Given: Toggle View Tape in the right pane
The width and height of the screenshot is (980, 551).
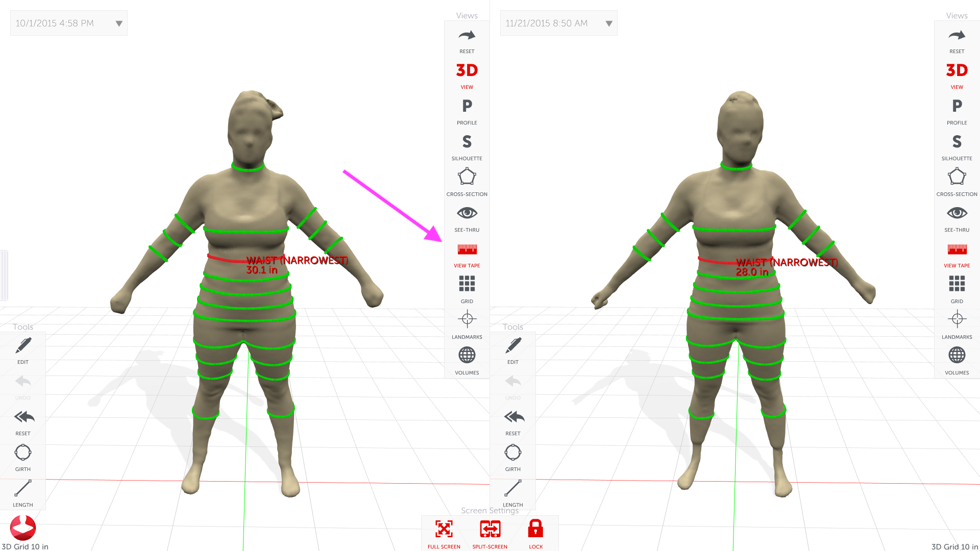Looking at the screenshot, I should coord(957,249).
